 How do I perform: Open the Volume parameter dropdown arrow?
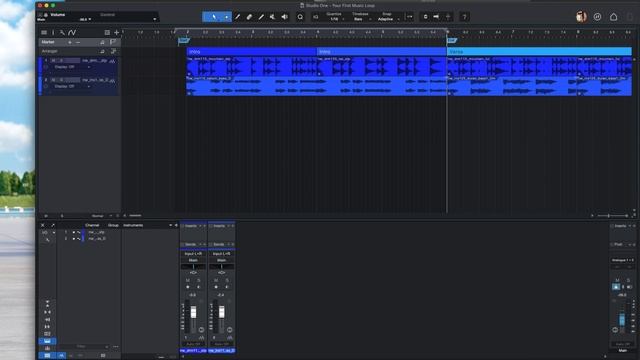pyautogui.click(x=155, y=19)
